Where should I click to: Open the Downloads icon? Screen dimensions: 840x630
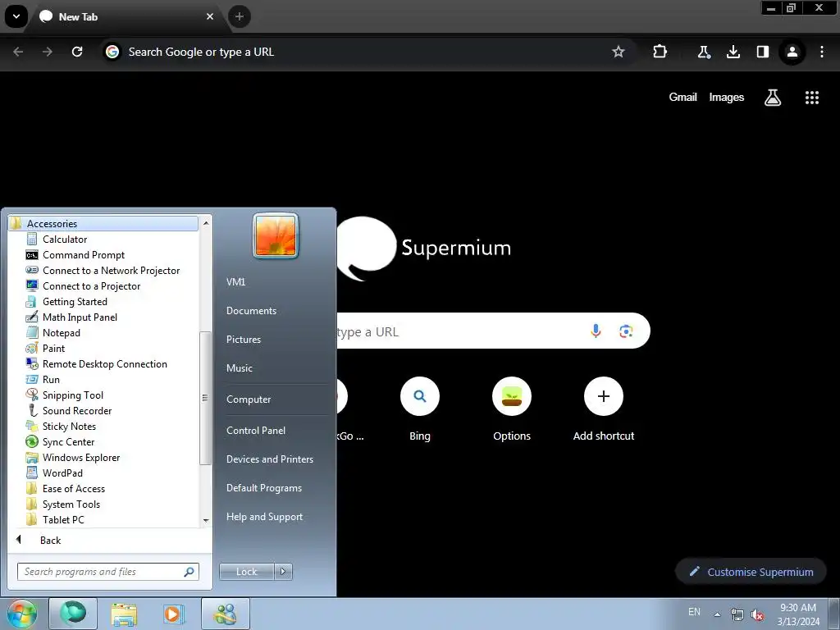tap(733, 52)
